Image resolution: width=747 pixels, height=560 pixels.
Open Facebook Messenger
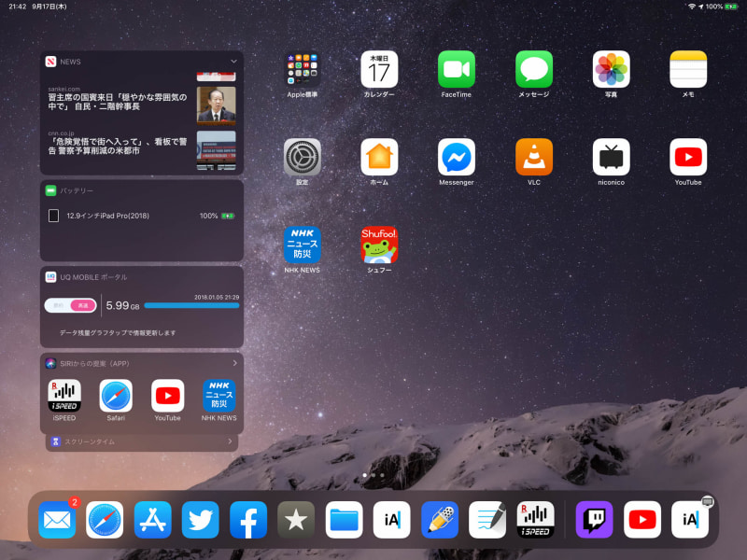pyautogui.click(x=456, y=155)
